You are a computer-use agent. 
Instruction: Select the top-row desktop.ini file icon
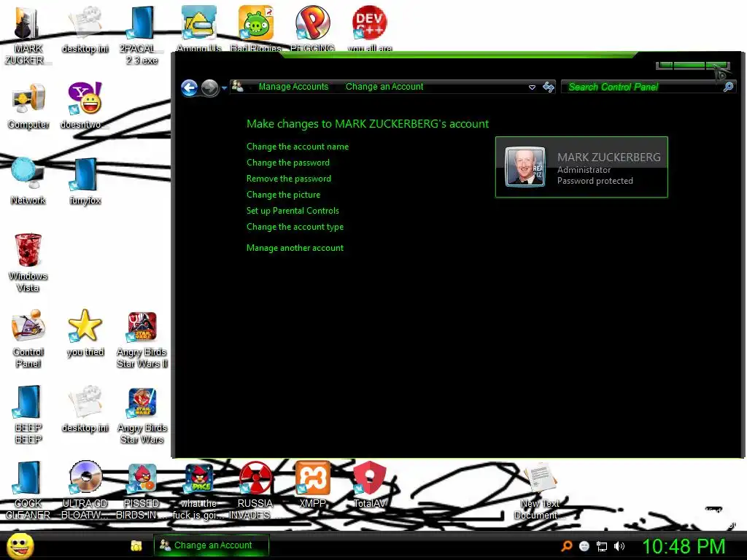[85, 31]
